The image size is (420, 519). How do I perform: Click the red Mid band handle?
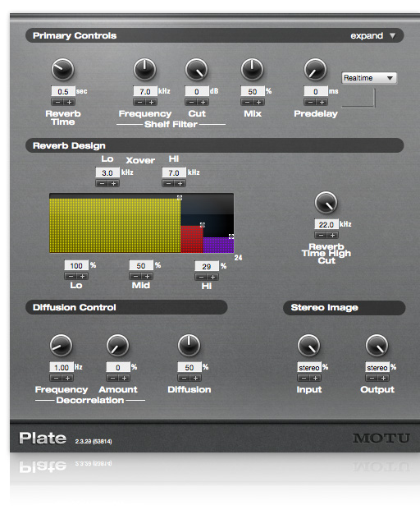coord(203,225)
